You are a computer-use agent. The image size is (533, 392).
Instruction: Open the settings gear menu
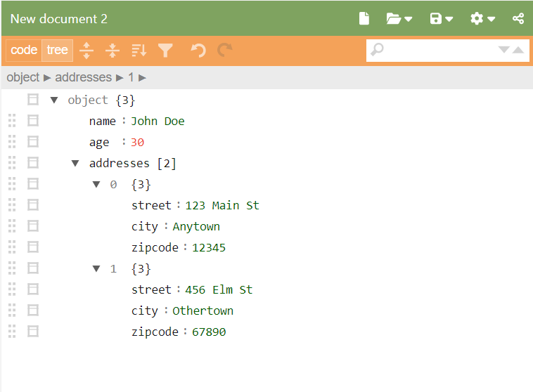click(482, 19)
